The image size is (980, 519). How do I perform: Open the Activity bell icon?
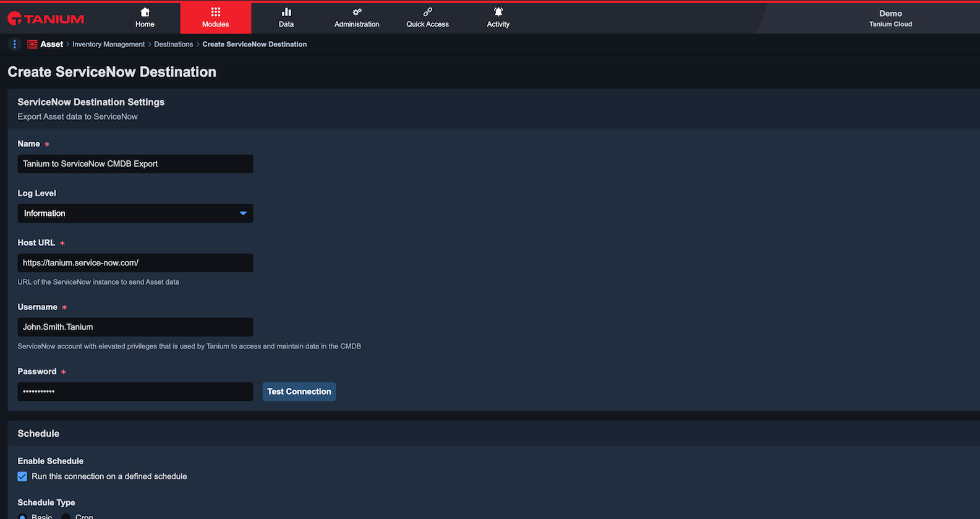[498, 12]
